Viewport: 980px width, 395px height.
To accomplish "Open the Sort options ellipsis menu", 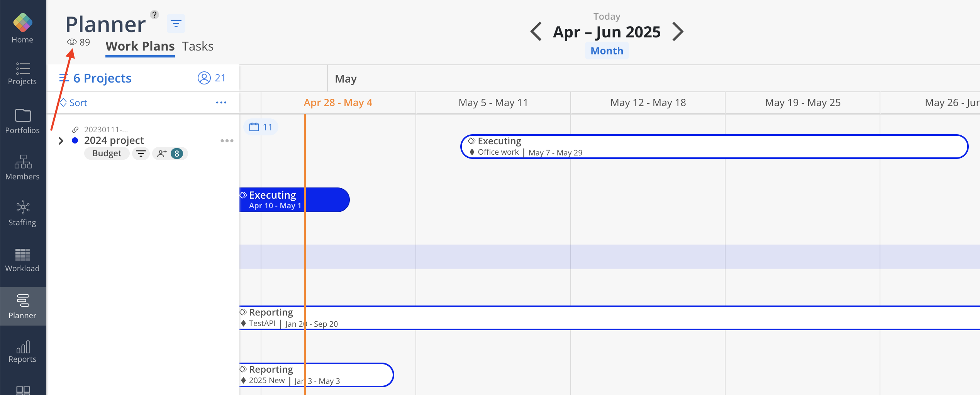I will (221, 103).
